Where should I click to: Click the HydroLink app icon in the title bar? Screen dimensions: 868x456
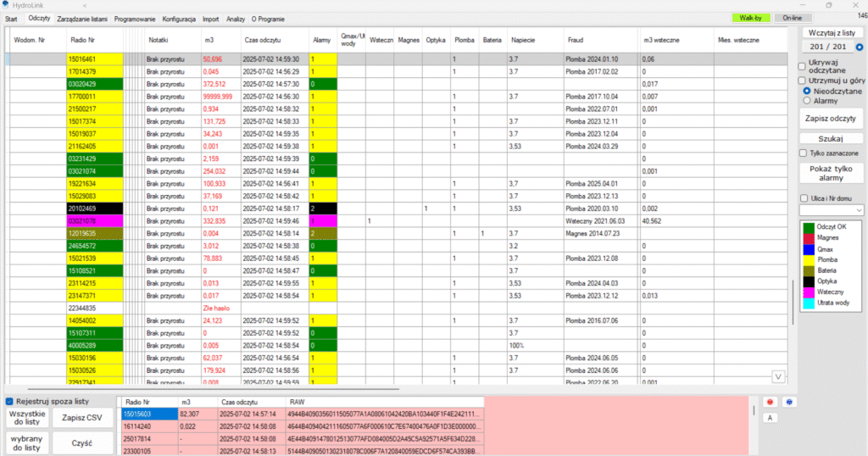[8, 5]
